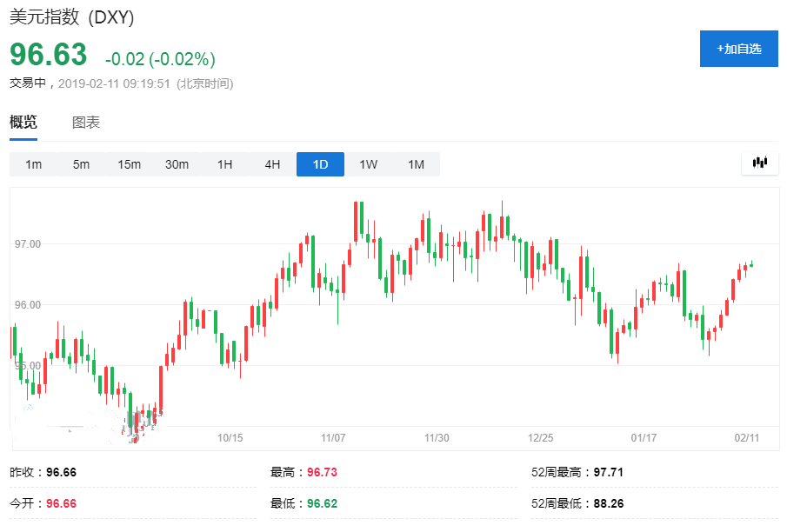The width and height of the screenshot is (787, 532).
Task: Select the 4H timeframe
Action: point(272,164)
